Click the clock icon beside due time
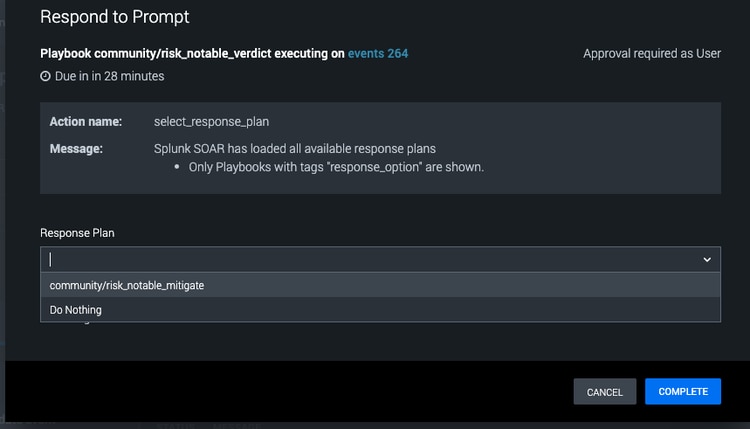Viewport: 750px width, 429px height. (45, 76)
